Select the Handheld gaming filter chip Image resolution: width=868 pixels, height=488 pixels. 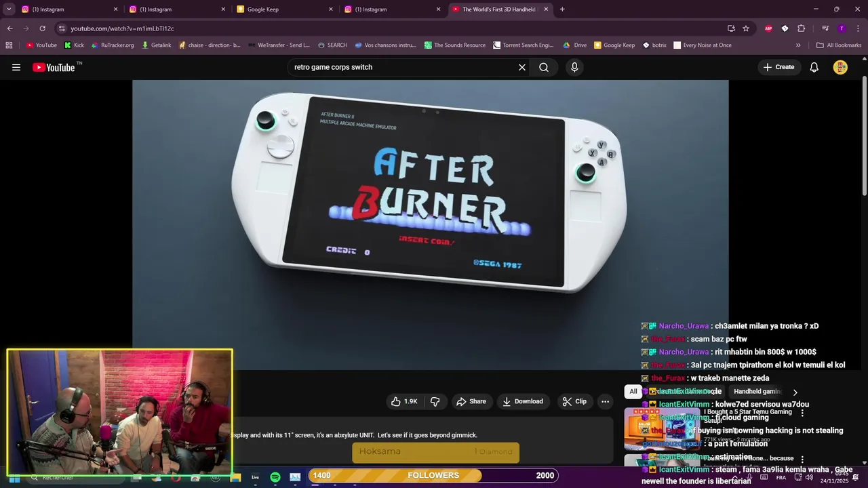[757, 391]
